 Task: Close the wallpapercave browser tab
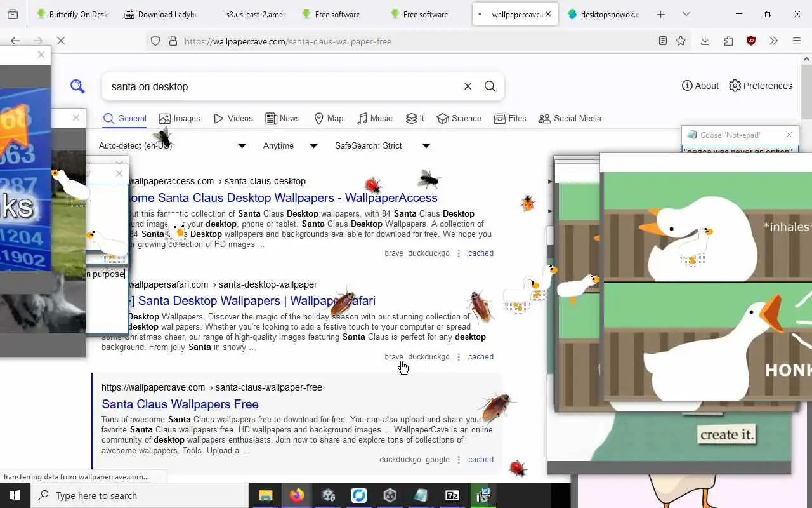coord(548,14)
